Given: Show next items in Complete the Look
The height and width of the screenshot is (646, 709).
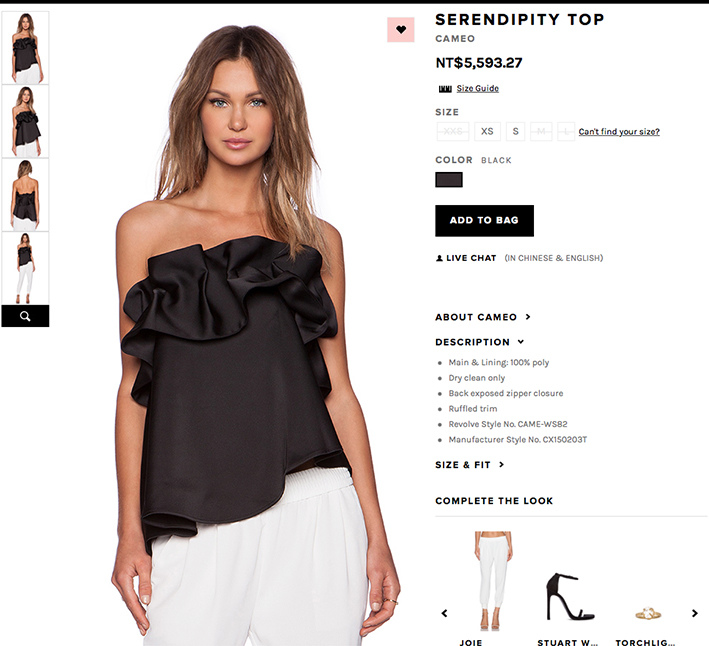Looking at the screenshot, I should [695, 613].
